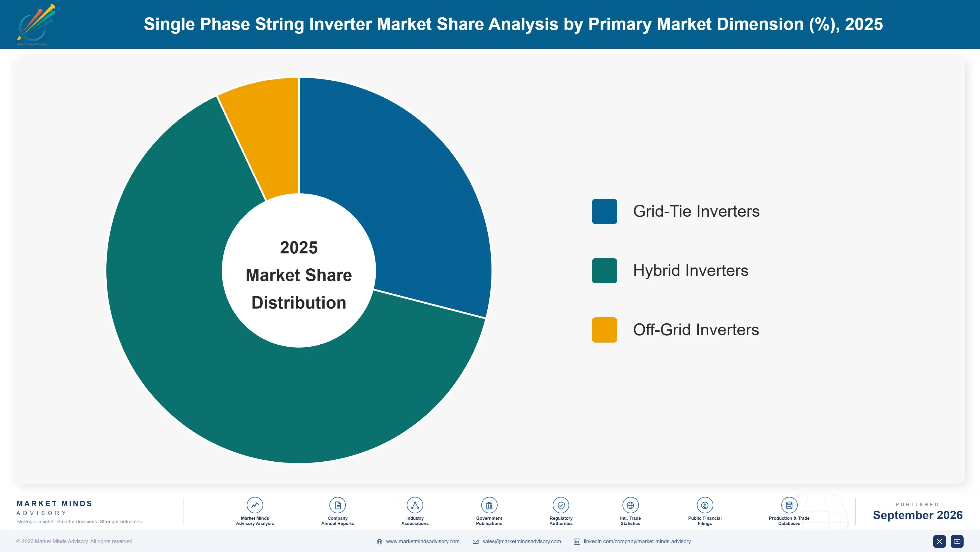
Task: Click the Industry Associations icon
Action: click(x=415, y=505)
